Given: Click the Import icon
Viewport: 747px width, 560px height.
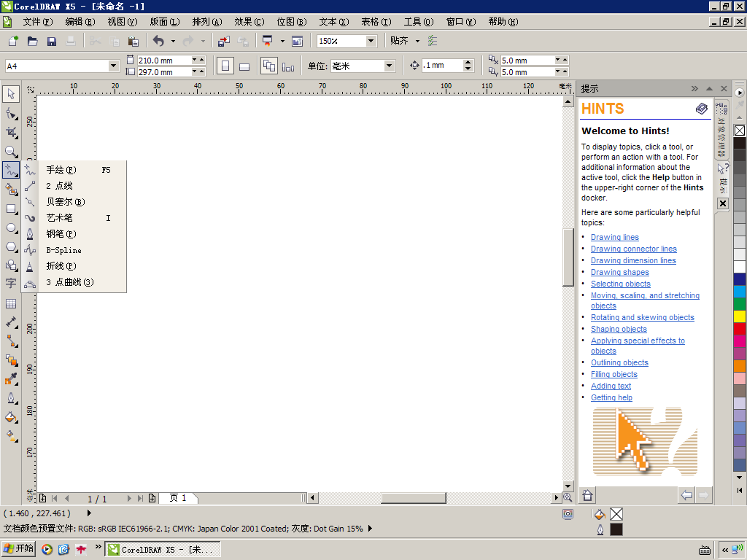Looking at the screenshot, I should click(x=223, y=41).
